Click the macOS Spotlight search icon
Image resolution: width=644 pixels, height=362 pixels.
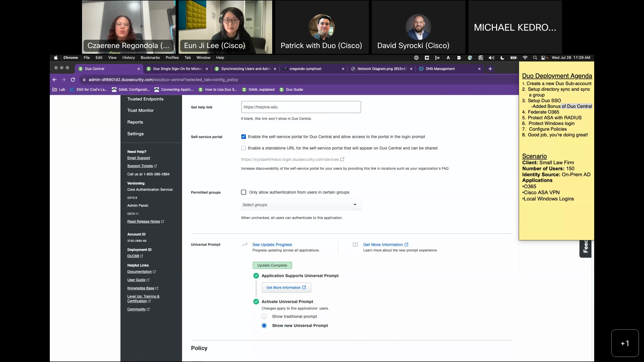(x=535, y=58)
